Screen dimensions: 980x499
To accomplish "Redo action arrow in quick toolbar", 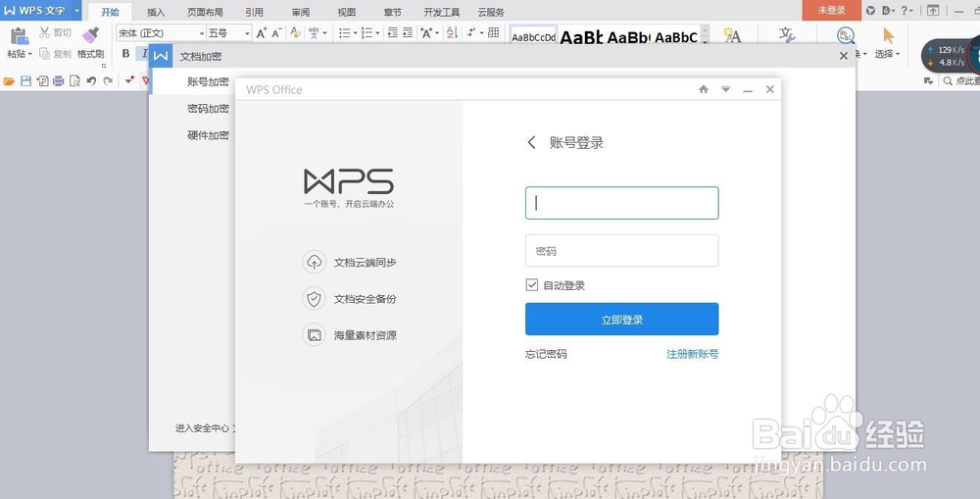I will [x=108, y=80].
